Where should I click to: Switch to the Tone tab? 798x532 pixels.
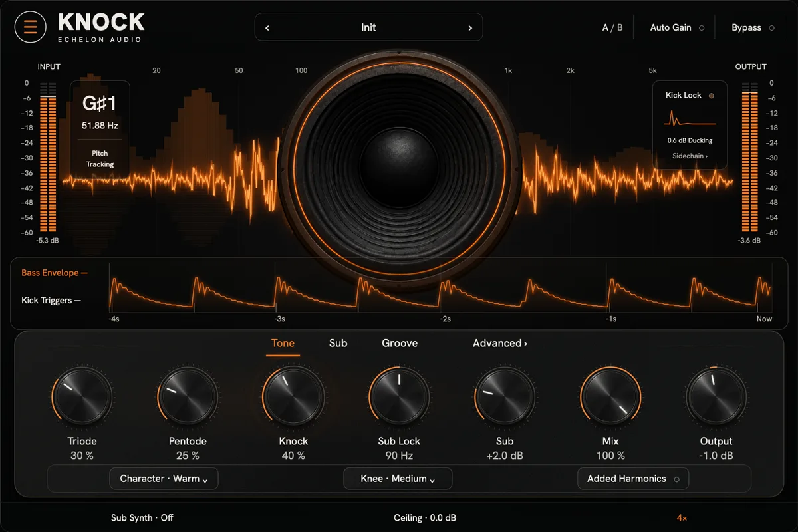tap(283, 344)
